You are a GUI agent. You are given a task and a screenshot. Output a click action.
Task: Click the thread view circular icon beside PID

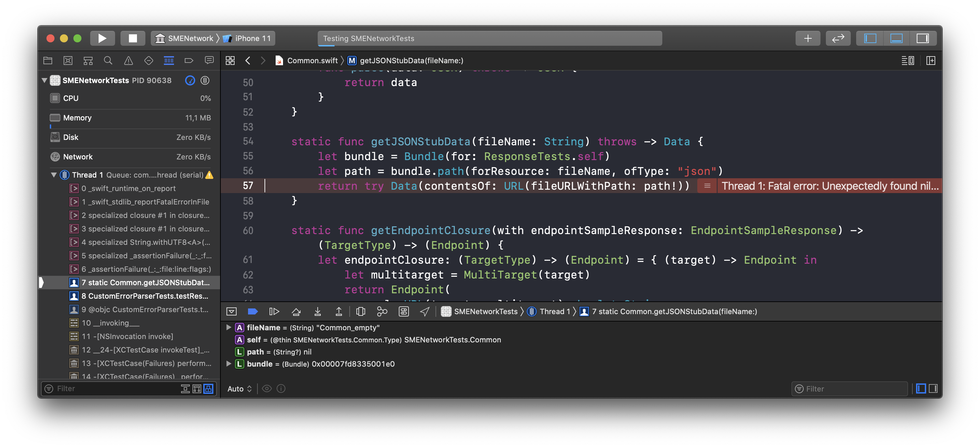(x=205, y=80)
